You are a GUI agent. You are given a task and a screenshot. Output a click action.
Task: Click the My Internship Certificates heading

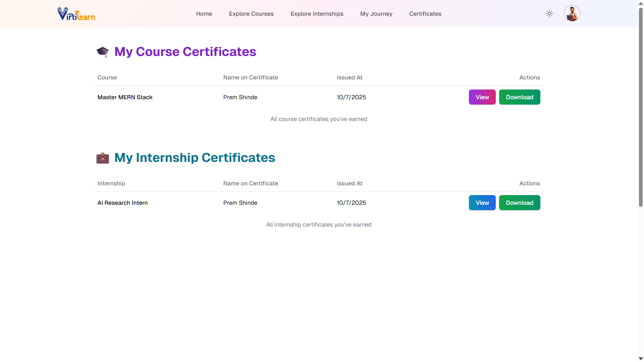coord(195,158)
